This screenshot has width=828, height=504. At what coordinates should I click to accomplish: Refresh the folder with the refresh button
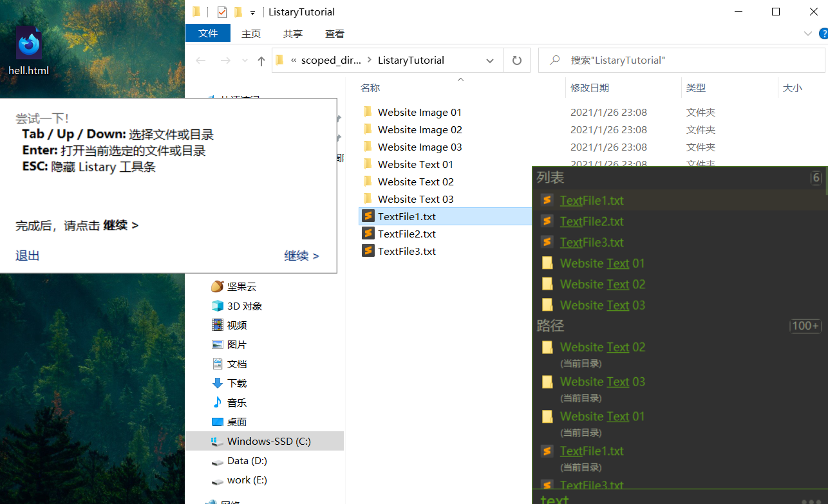(516, 61)
